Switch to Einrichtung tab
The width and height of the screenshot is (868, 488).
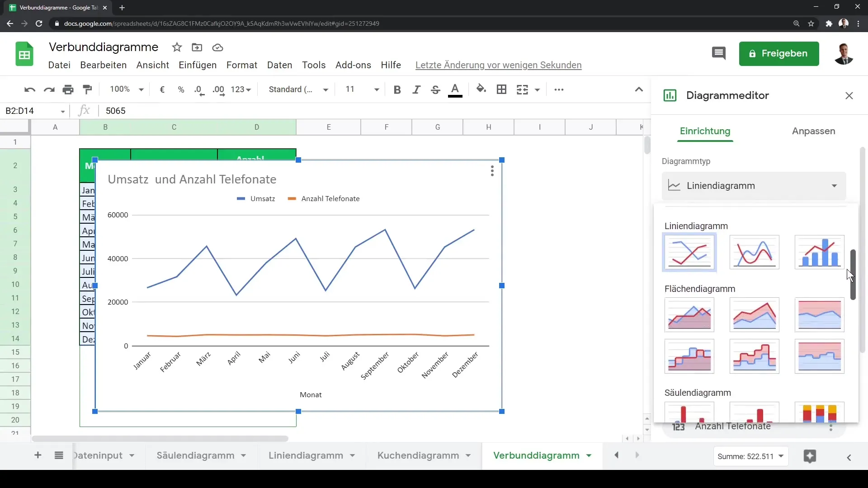click(x=705, y=131)
